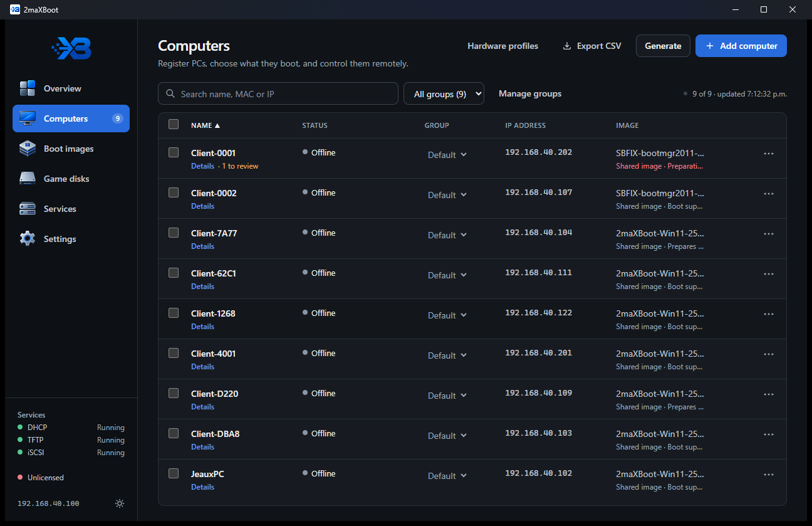
Task: Focus the Search name, MAC or IP field
Action: [x=278, y=94]
